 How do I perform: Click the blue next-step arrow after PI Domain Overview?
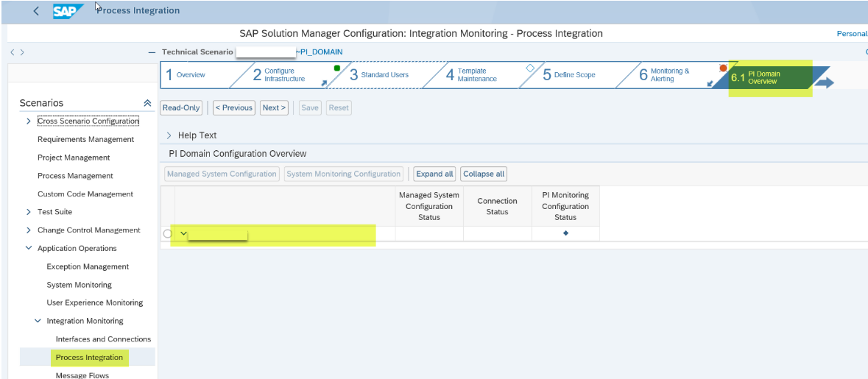pyautogui.click(x=824, y=82)
